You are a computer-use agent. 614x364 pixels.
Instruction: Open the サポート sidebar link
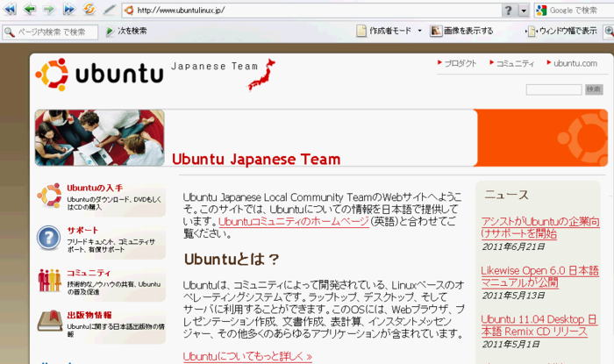click(82, 230)
